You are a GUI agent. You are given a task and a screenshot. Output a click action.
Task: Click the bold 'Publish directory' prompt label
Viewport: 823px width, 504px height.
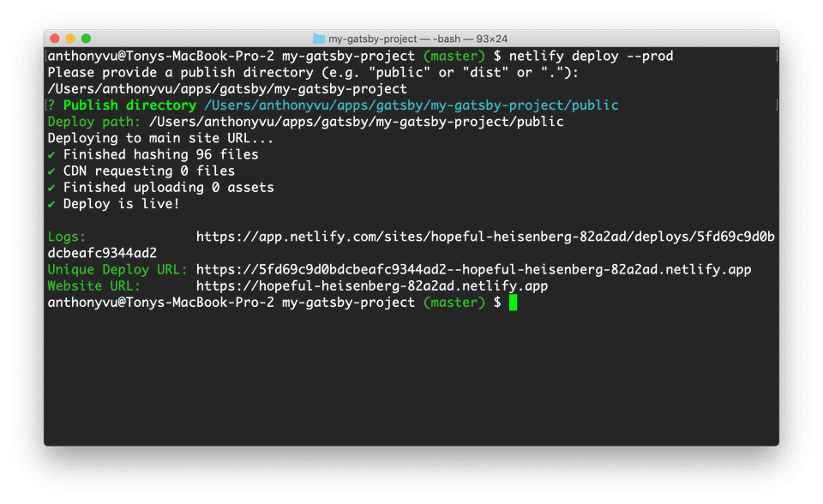tap(129, 105)
